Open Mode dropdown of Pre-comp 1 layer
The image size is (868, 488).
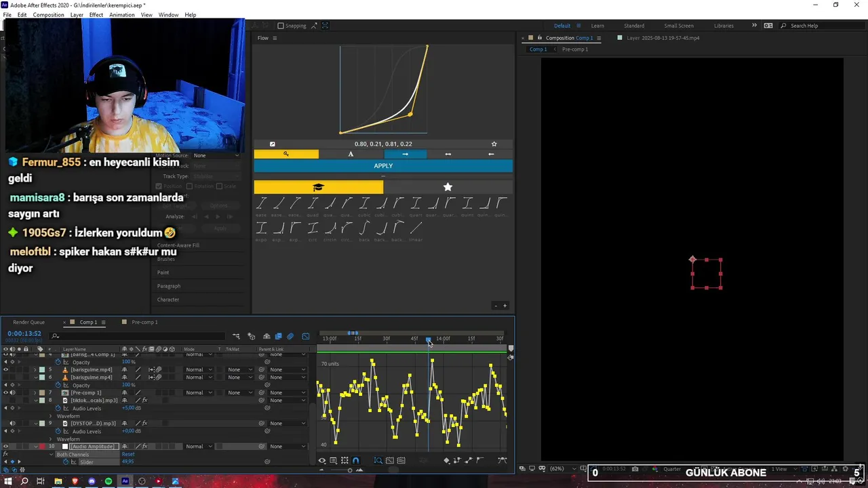pyautogui.click(x=199, y=392)
